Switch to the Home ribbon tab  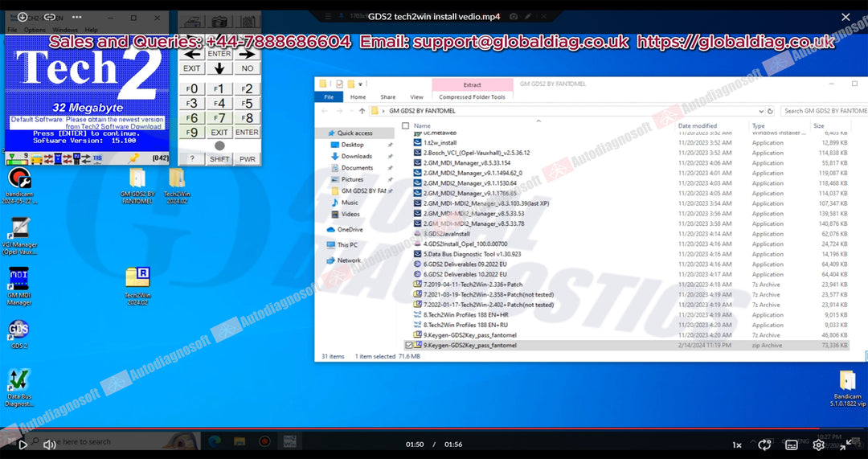(358, 97)
